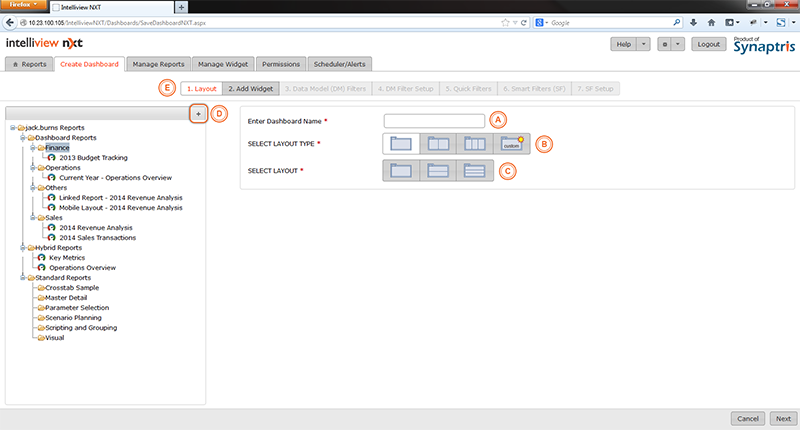
Task: Click the Visual folder icon
Action: tap(41, 338)
